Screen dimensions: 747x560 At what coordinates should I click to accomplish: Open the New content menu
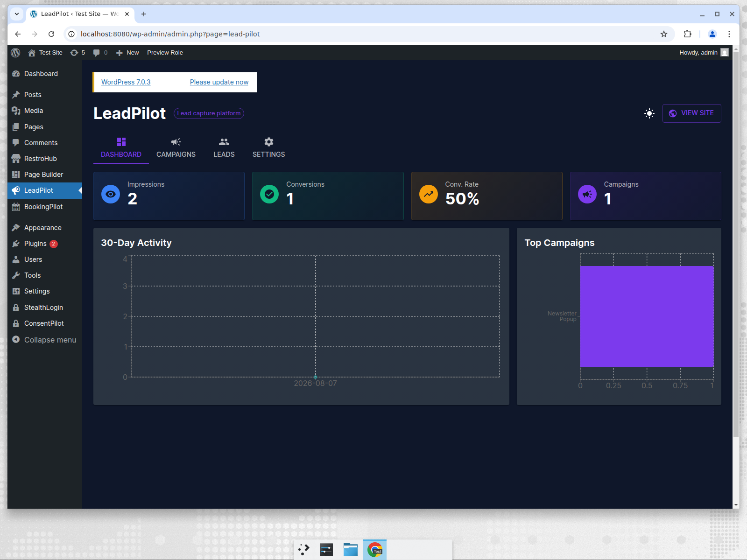click(x=127, y=53)
